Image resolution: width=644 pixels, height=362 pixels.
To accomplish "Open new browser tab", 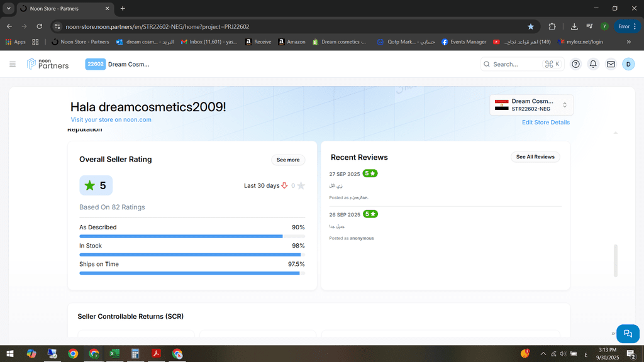I will point(123,8).
